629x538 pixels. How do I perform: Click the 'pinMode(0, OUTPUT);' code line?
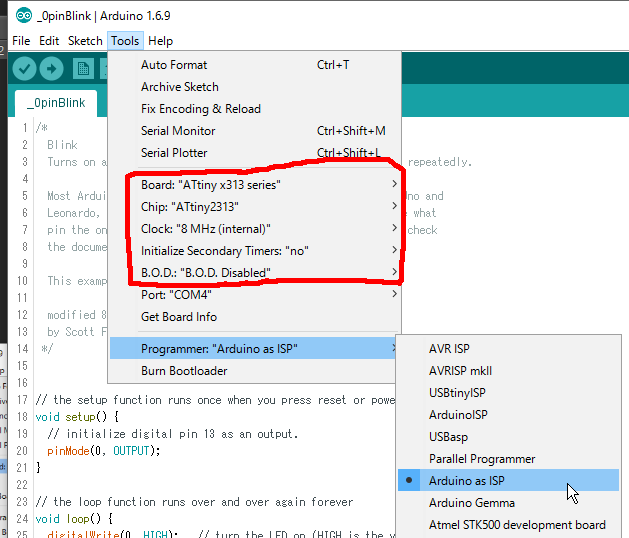103,451
